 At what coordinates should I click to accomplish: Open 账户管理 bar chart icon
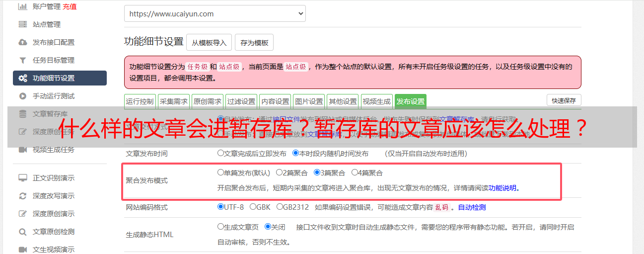pos(22,6)
